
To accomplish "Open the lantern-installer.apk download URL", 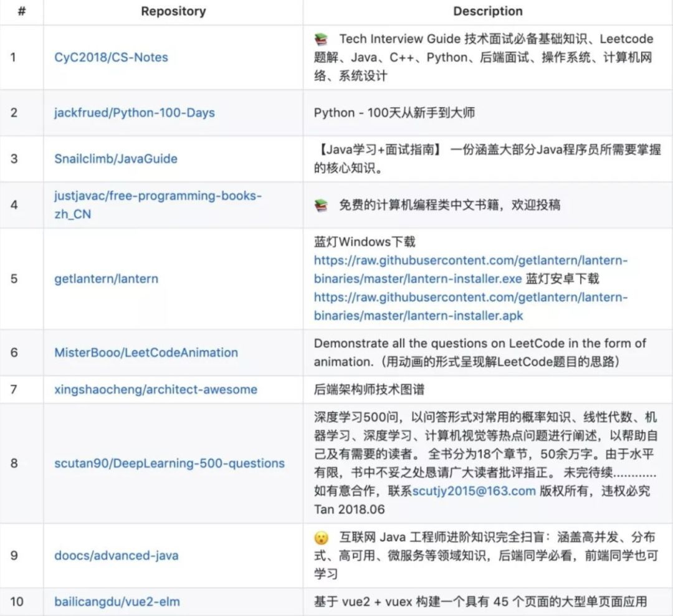I will (x=470, y=306).
